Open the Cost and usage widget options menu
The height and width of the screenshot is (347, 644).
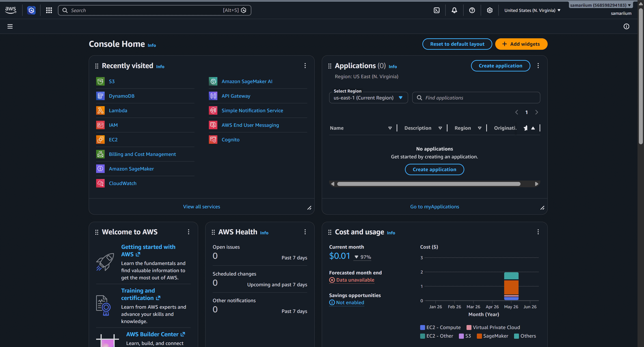point(538,232)
